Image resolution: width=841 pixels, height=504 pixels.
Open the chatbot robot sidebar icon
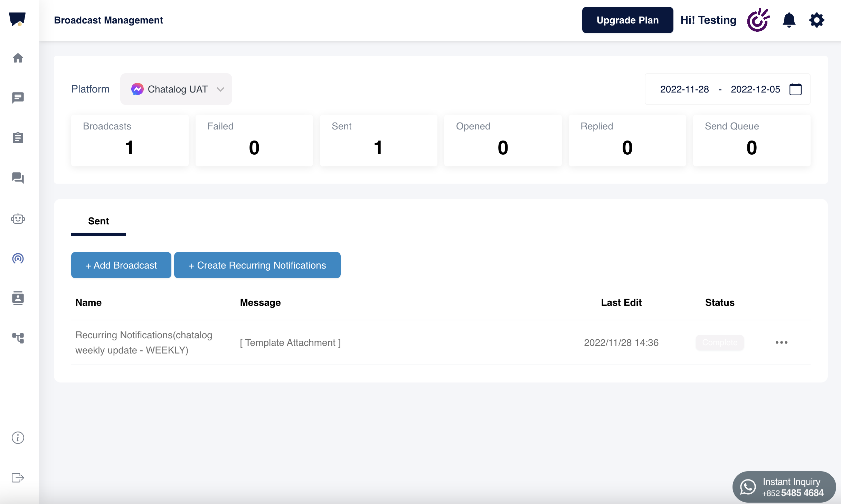[18, 219]
